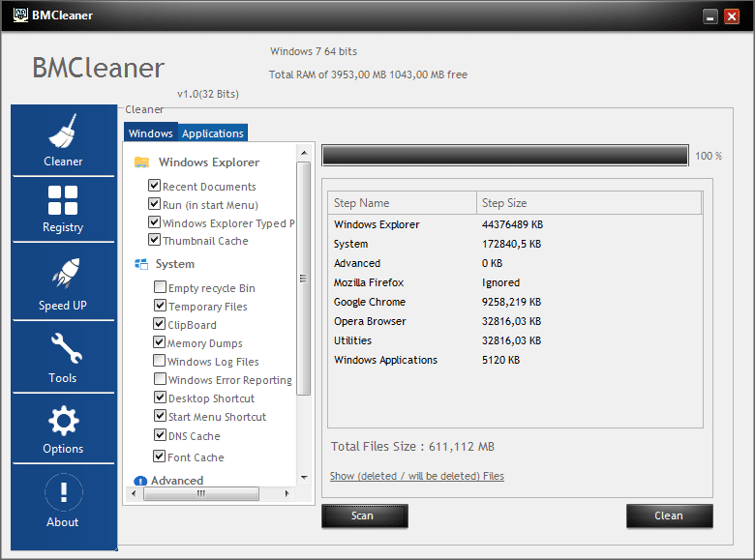This screenshot has width=755, height=560.
Task: Uncheck the Temporary Files checkbox
Action: coord(160,306)
